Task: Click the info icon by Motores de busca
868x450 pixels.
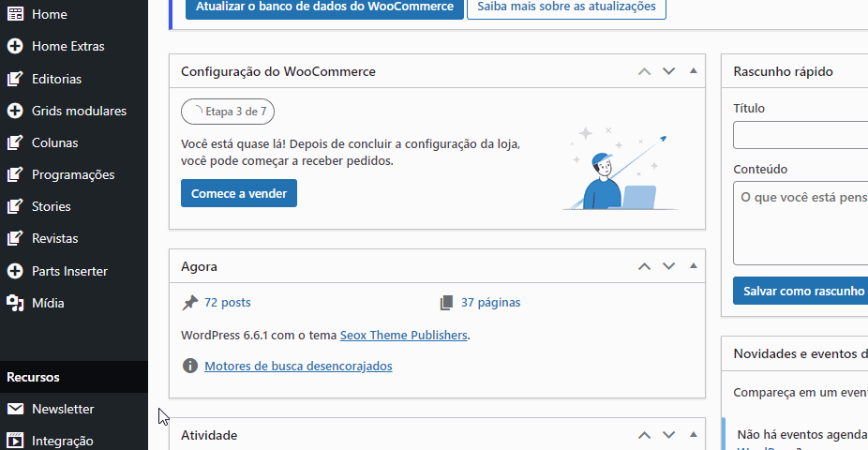Action: click(190, 366)
